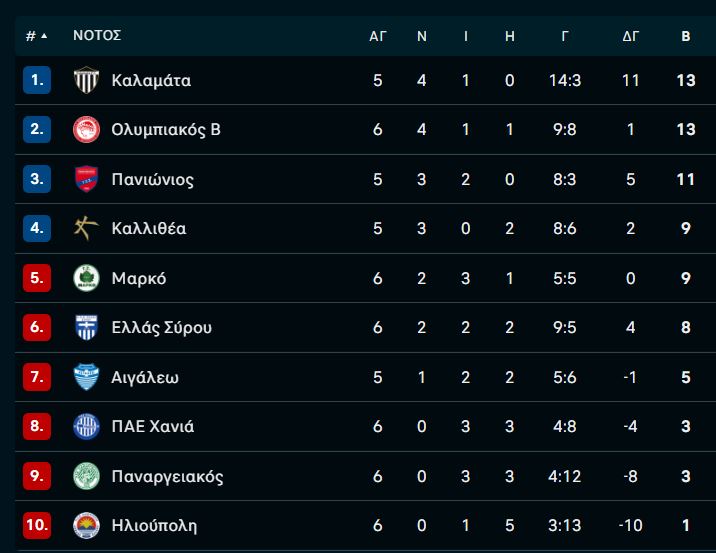Sort standings by the ΑΓ column header
716x553 pixels.
pyautogui.click(x=378, y=36)
